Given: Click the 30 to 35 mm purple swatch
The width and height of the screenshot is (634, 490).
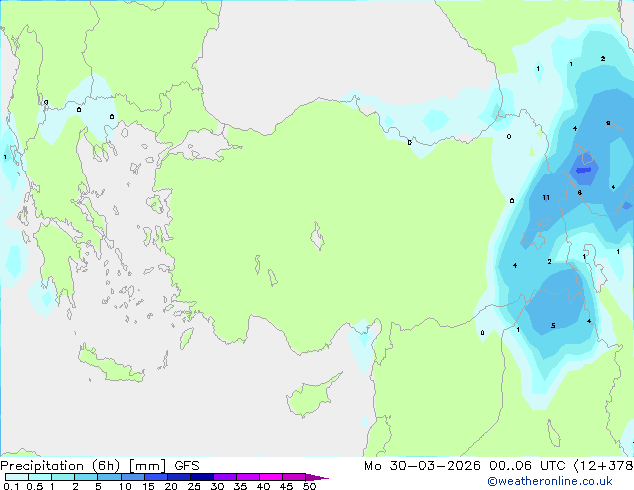Looking at the screenshot, I should [225, 477].
